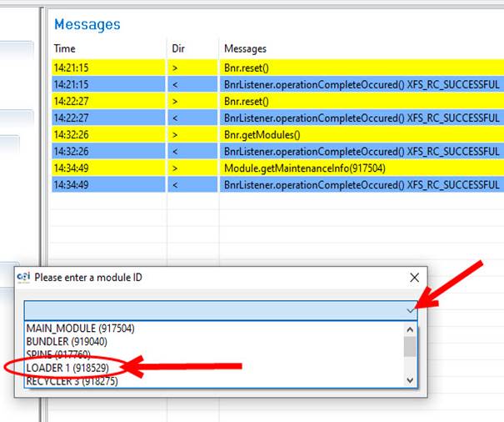Viewport: 504px width, 422px height.
Task: Expand the module ID dropdown arrow
Action: [408, 309]
